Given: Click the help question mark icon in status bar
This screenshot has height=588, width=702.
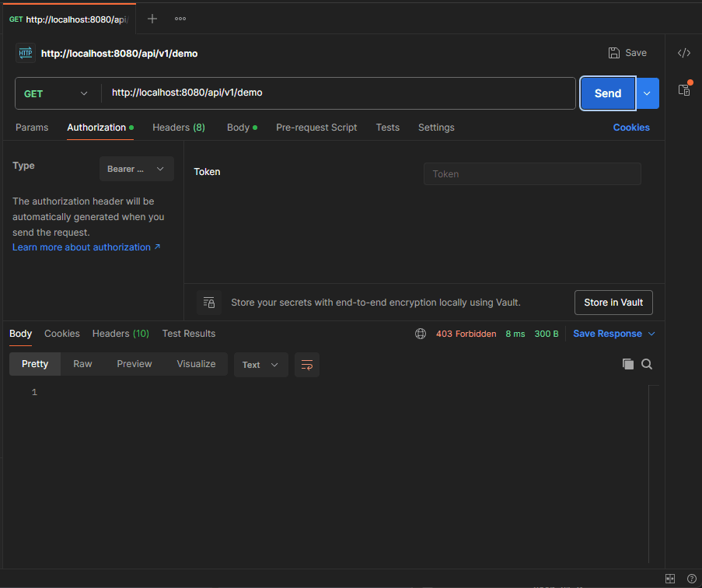Looking at the screenshot, I should (691, 579).
